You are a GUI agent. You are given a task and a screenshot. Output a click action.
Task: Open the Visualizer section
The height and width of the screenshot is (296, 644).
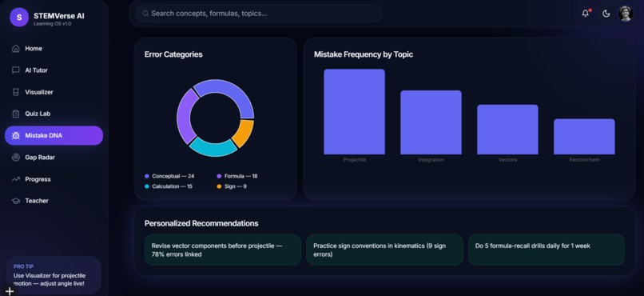(x=54, y=92)
